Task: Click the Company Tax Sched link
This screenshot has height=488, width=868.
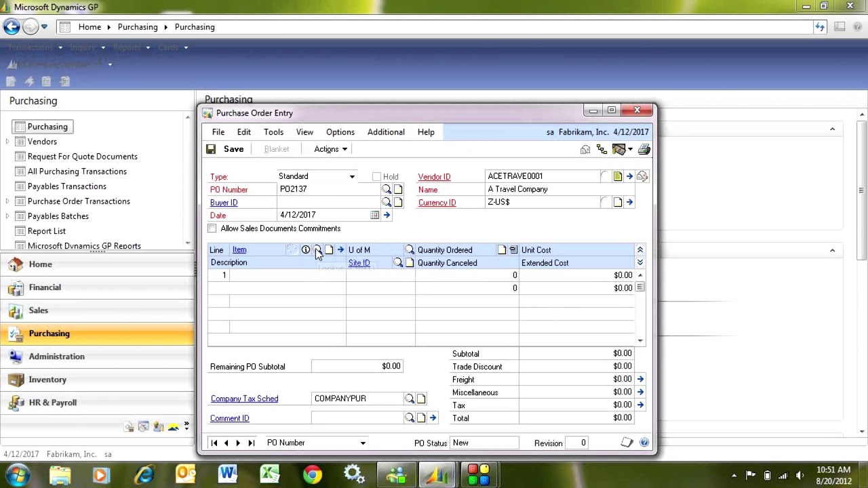Action: (x=244, y=399)
